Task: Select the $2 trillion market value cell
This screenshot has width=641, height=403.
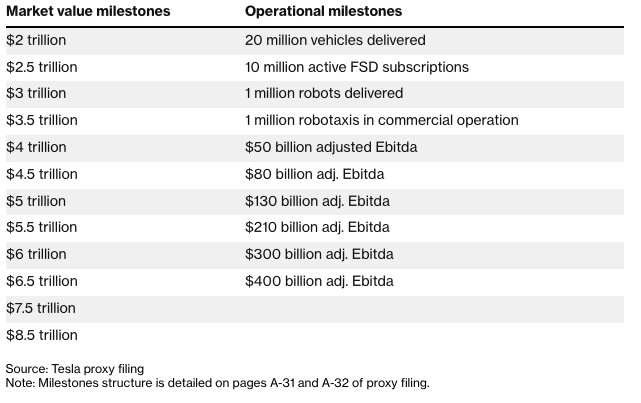Action: 36,40
